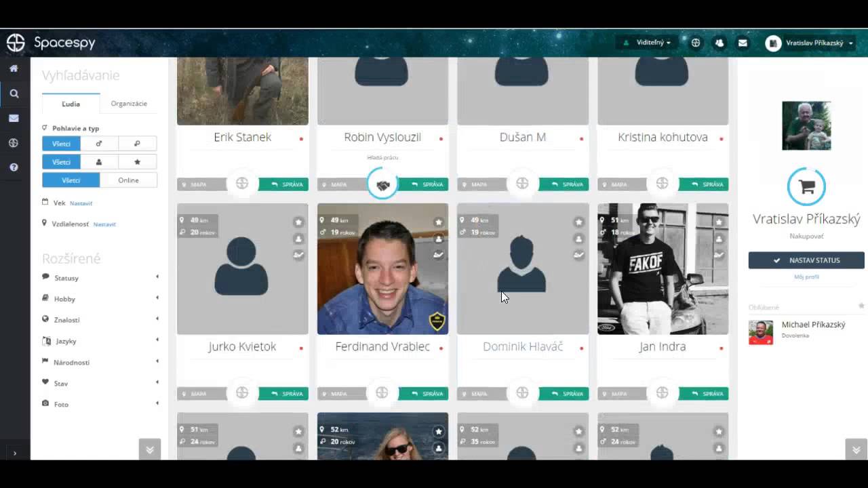
Task: Filter by the female gender symbol
Action: click(x=137, y=144)
